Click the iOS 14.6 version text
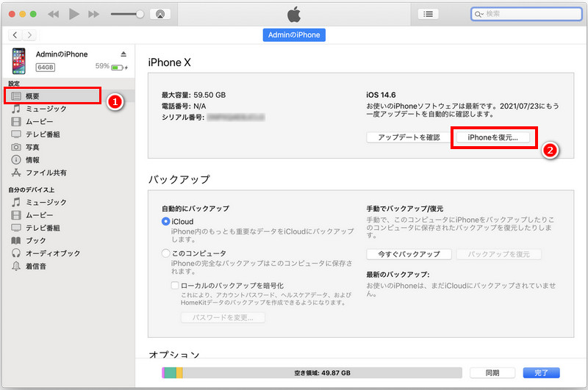This screenshot has width=588, height=390. [381, 95]
